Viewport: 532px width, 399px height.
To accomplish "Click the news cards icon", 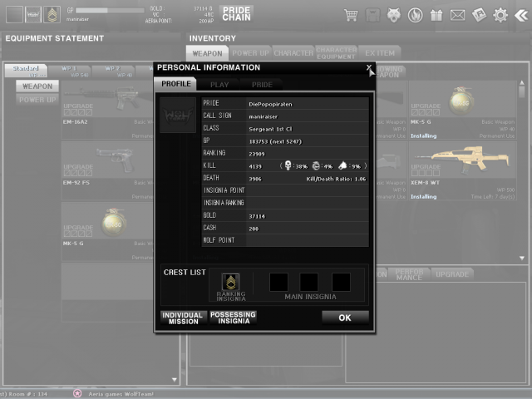I will tap(479, 14).
